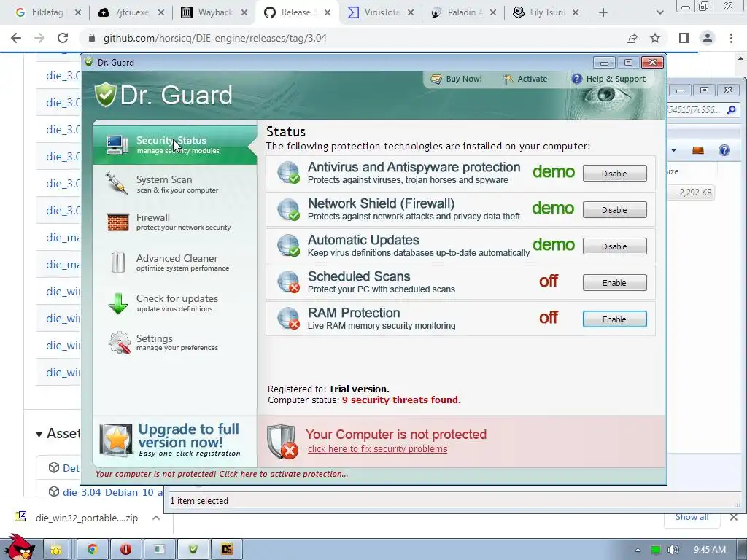Disable Automatic Updates
Screen dimensions: 747x560
tap(614, 246)
